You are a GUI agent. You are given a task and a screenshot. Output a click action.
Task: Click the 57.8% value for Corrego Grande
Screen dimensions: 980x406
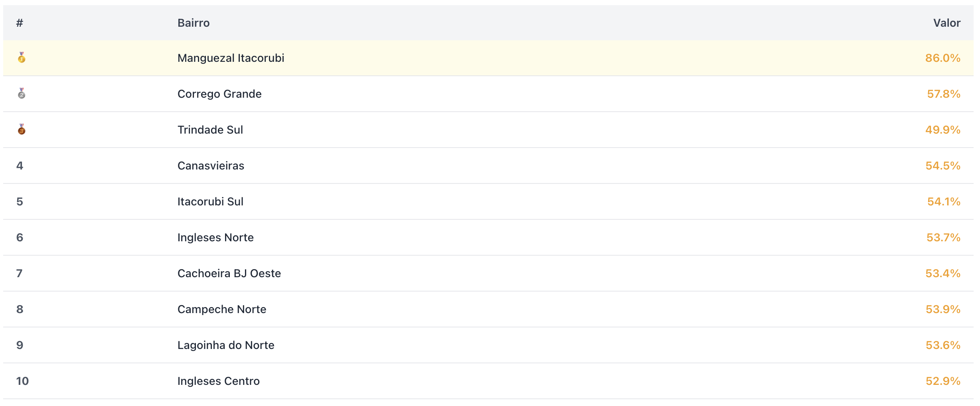(943, 94)
